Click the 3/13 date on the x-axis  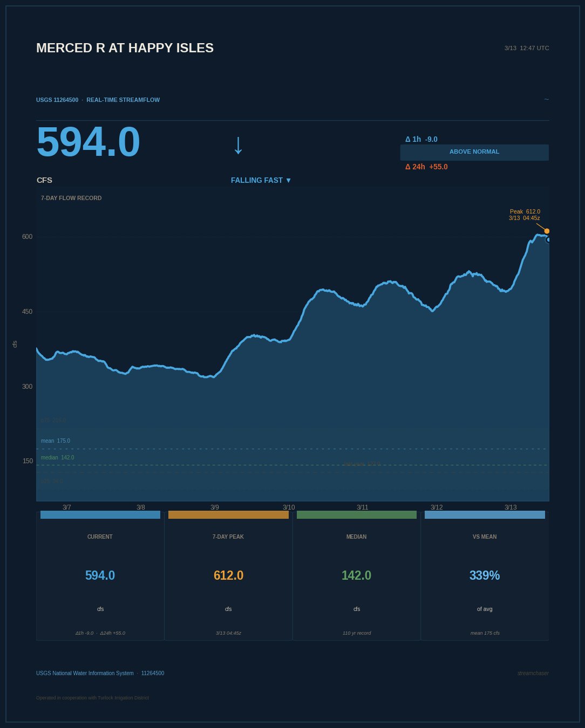pyautogui.click(x=511, y=507)
